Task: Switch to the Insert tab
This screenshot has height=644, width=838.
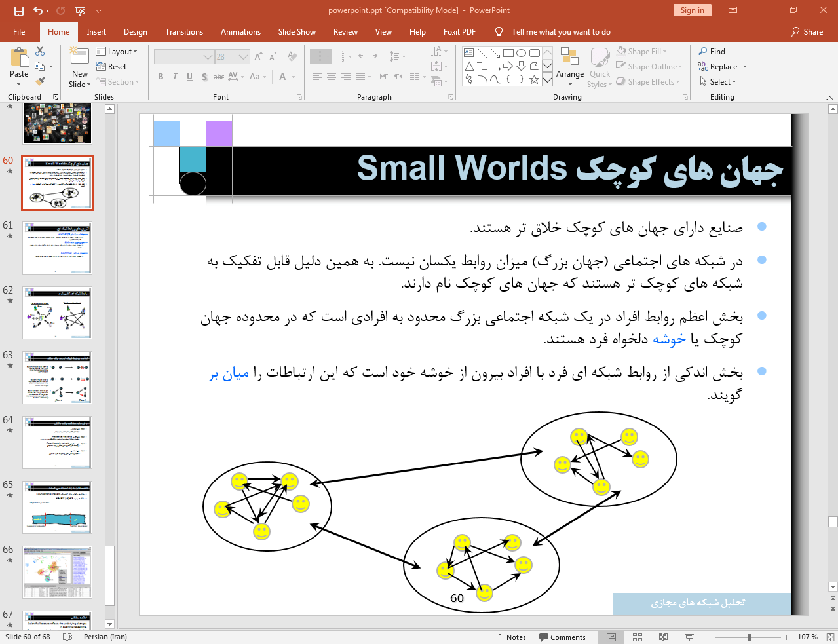Action: pyautogui.click(x=96, y=32)
